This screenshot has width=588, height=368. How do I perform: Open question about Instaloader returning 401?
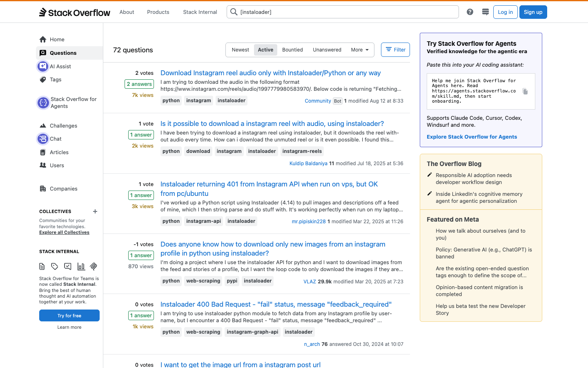(x=269, y=188)
